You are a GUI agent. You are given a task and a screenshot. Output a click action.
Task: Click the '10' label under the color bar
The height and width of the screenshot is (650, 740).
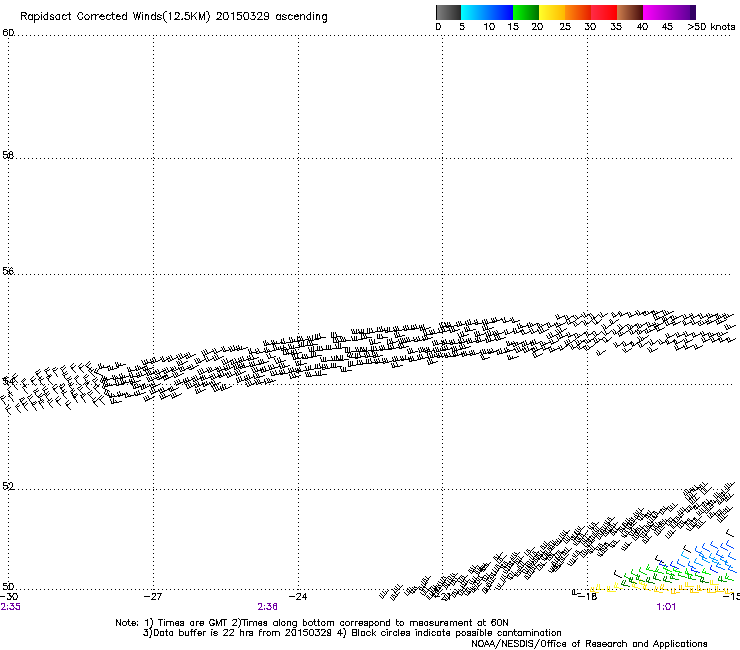pyautogui.click(x=489, y=27)
